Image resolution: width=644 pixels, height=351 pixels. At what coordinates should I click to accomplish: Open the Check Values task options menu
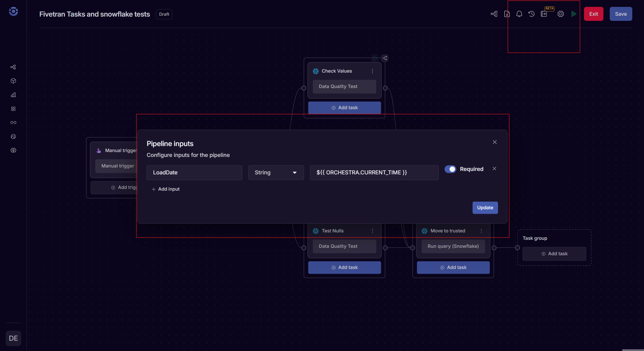click(x=372, y=71)
